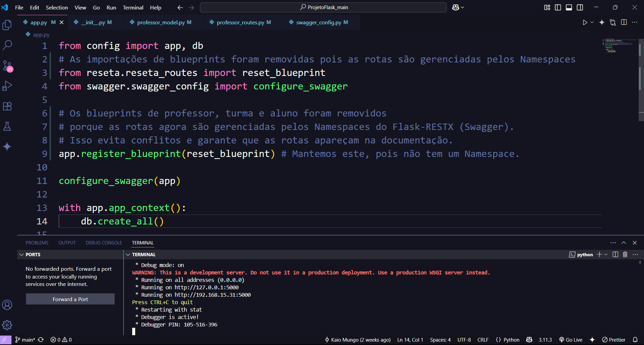Open the Extensions view
The height and width of the screenshot is (345, 644).
(7, 106)
